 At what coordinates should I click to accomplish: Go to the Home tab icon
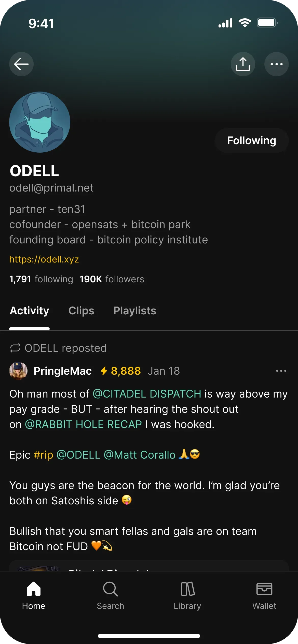[x=34, y=589]
